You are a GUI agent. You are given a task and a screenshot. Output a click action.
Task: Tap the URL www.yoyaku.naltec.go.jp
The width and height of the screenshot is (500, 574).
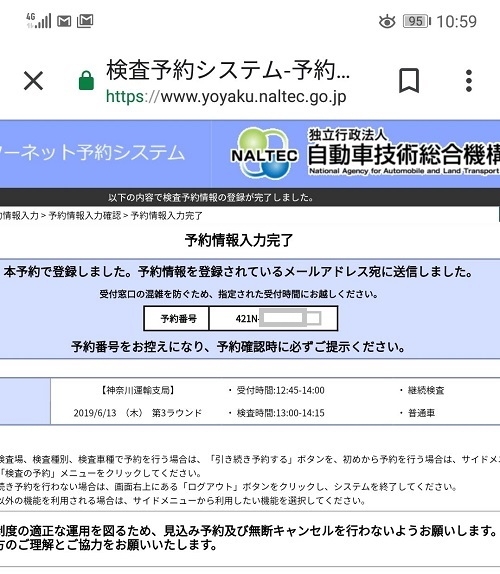click(226, 97)
